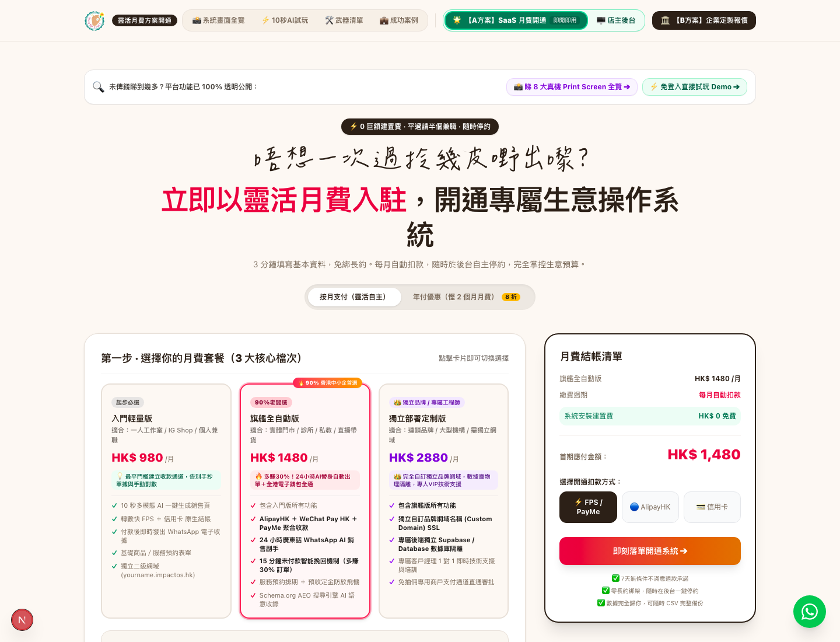Viewport: 840px width, 642px height.
Task: Choose FPS / PayMe payment method
Action: pyautogui.click(x=588, y=507)
